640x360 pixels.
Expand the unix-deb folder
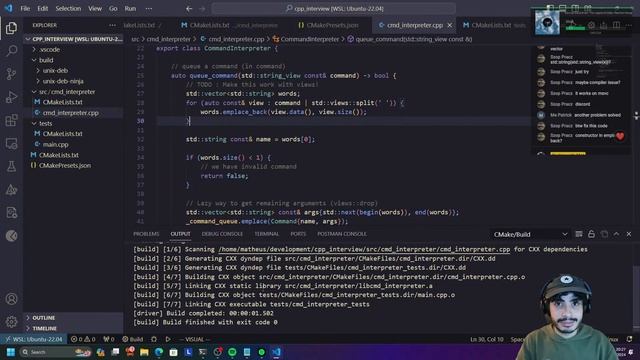[x=73, y=71]
